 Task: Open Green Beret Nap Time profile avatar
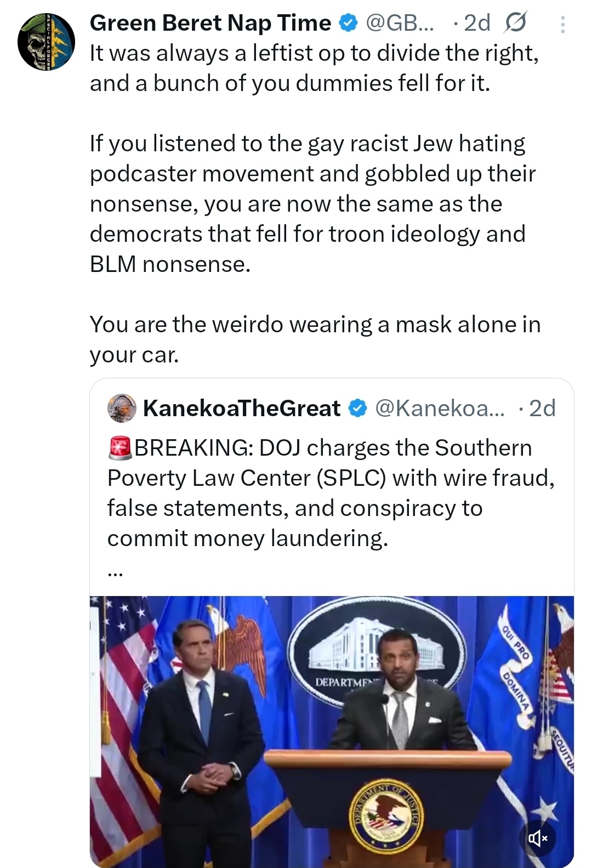pyautogui.click(x=46, y=42)
